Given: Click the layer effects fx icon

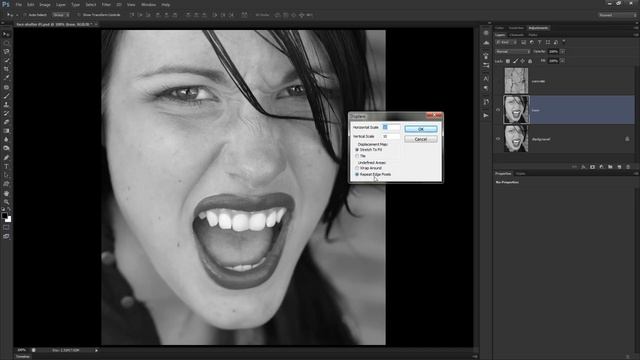Looking at the screenshot, I should (583, 167).
